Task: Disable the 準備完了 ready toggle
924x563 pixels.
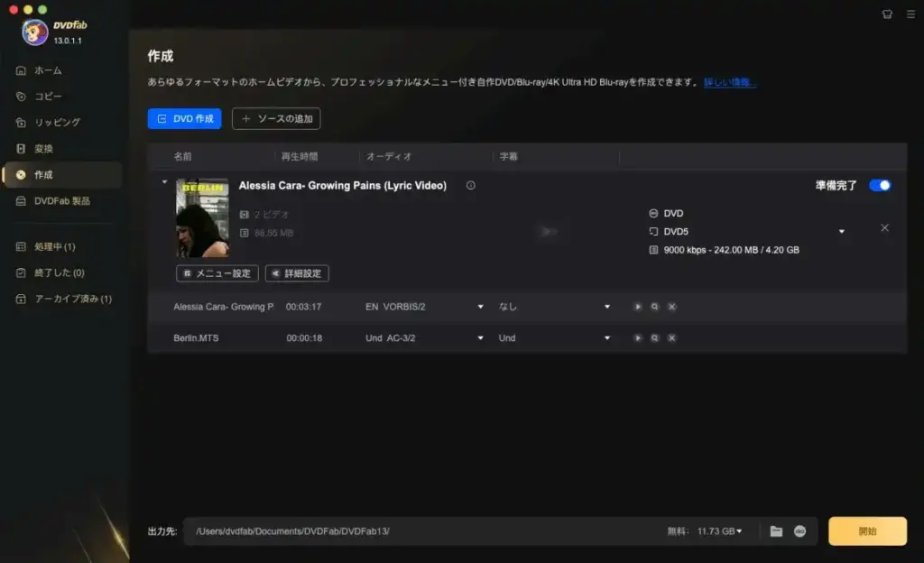Action: coord(879,185)
